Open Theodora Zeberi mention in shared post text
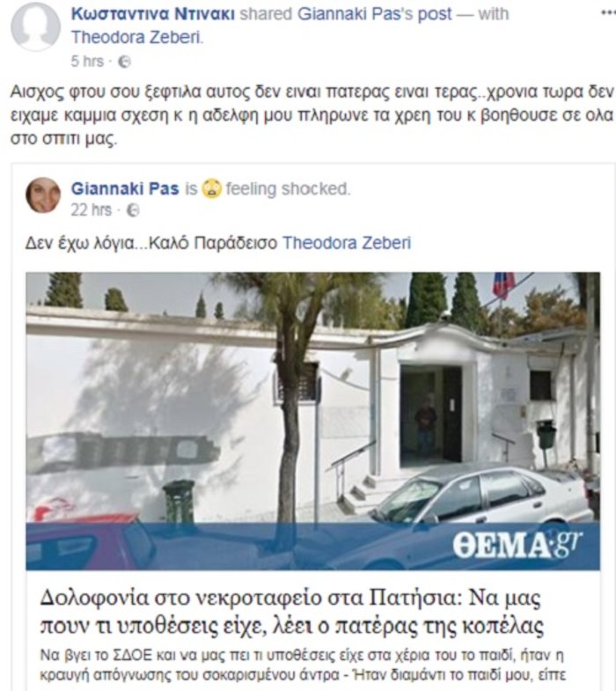The width and height of the screenshot is (616, 691). click(347, 243)
